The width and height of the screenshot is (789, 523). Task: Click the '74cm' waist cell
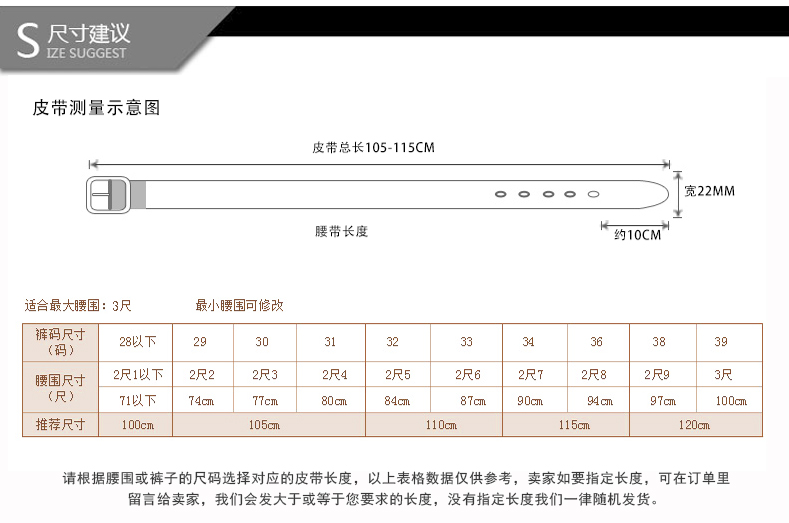coord(201,401)
